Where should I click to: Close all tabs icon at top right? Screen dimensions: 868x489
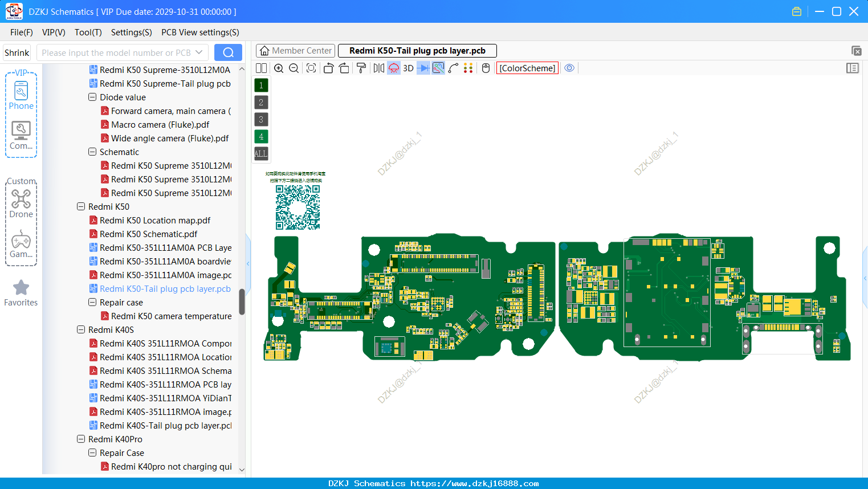point(856,51)
